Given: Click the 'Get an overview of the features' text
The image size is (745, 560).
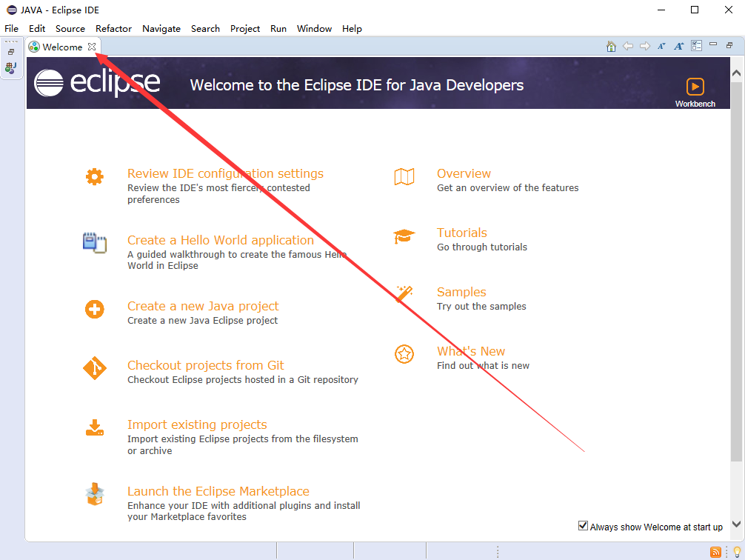Looking at the screenshot, I should click(x=508, y=187).
